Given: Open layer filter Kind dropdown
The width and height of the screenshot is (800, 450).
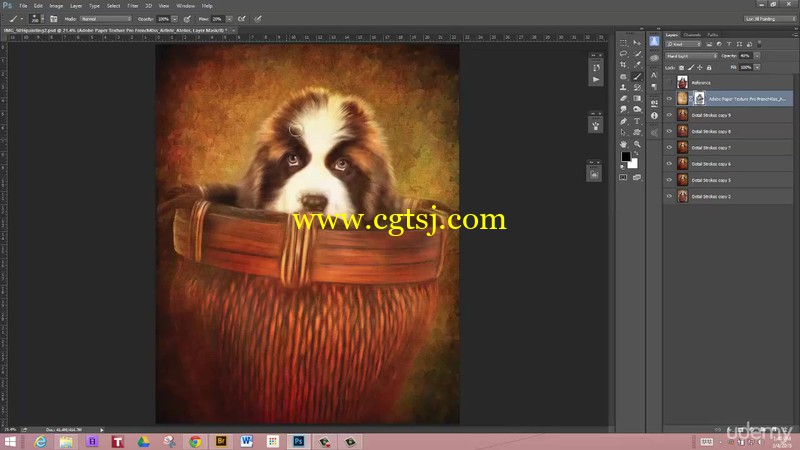Looking at the screenshot, I should 683,44.
